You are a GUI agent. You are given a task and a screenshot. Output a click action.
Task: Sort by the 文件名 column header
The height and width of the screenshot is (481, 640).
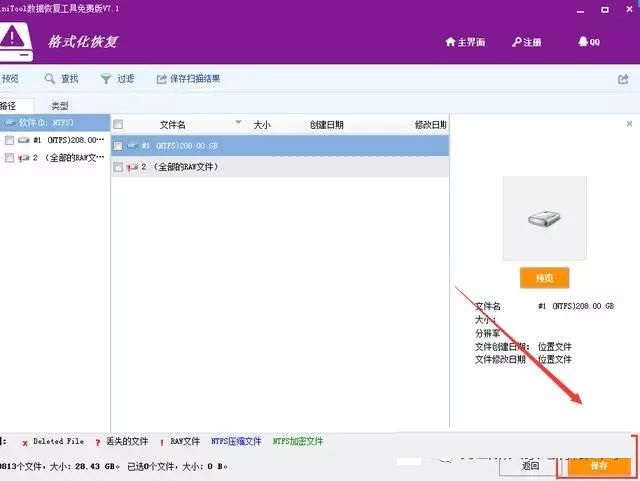pos(173,125)
